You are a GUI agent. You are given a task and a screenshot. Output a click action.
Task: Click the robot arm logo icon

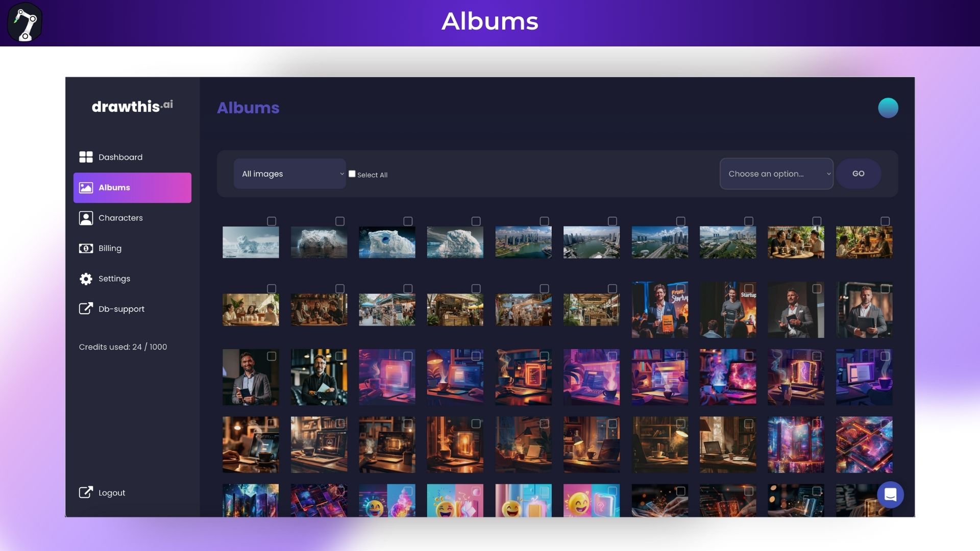click(x=25, y=22)
